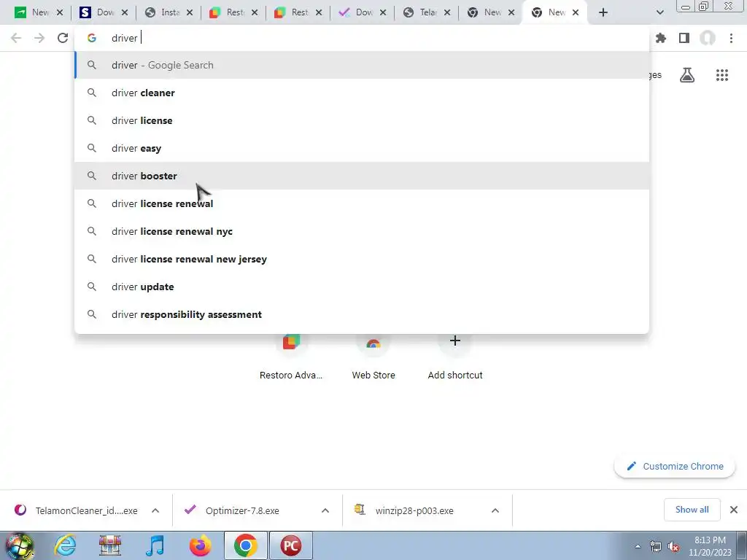Expand options for winzip28-p003.exe download
This screenshot has width=747, height=560.
495,510
